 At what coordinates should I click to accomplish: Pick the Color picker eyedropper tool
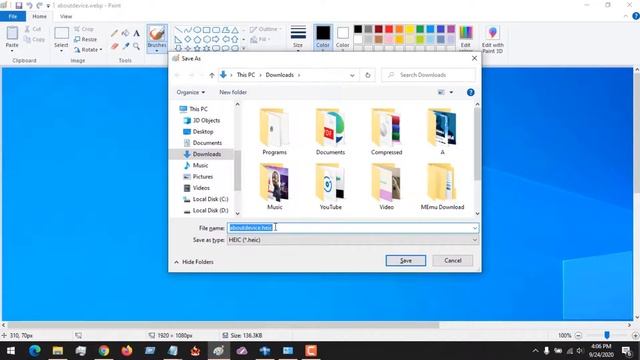tap(125, 46)
